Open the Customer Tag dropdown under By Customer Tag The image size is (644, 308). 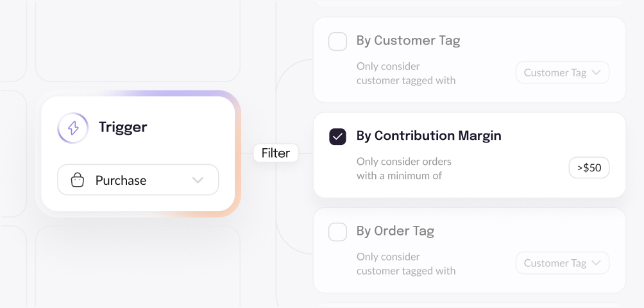point(562,73)
